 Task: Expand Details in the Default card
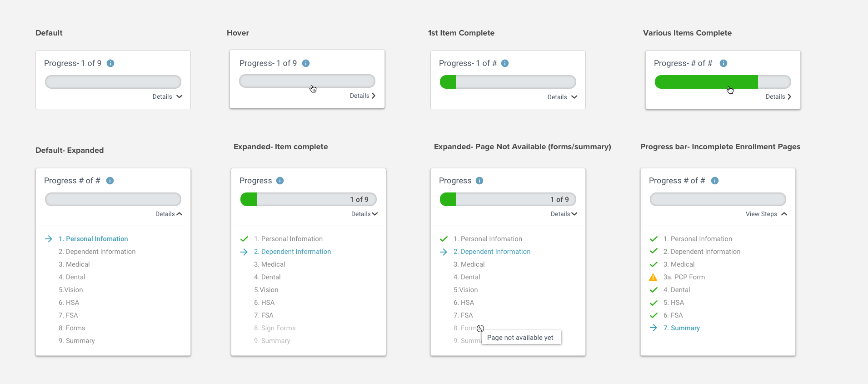(166, 96)
